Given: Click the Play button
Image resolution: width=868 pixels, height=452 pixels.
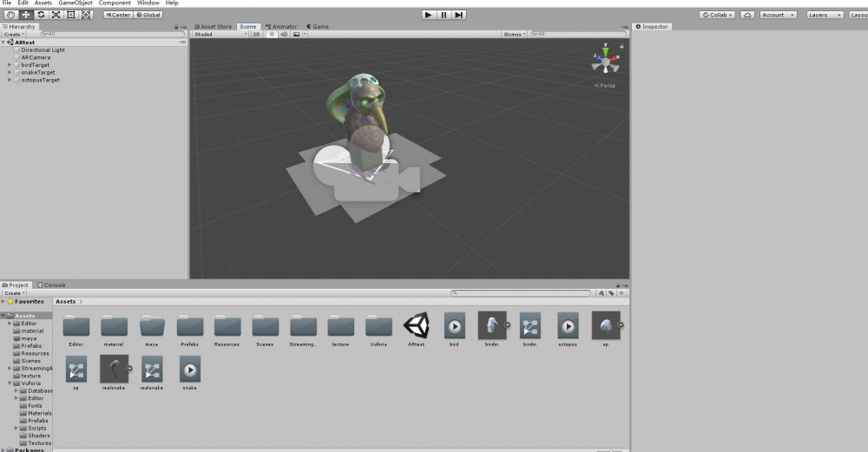Looking at the screenshot, I should tap(428, 15).
